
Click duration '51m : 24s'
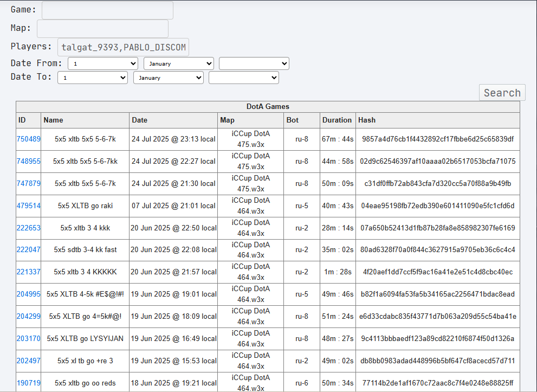(338, 317)
